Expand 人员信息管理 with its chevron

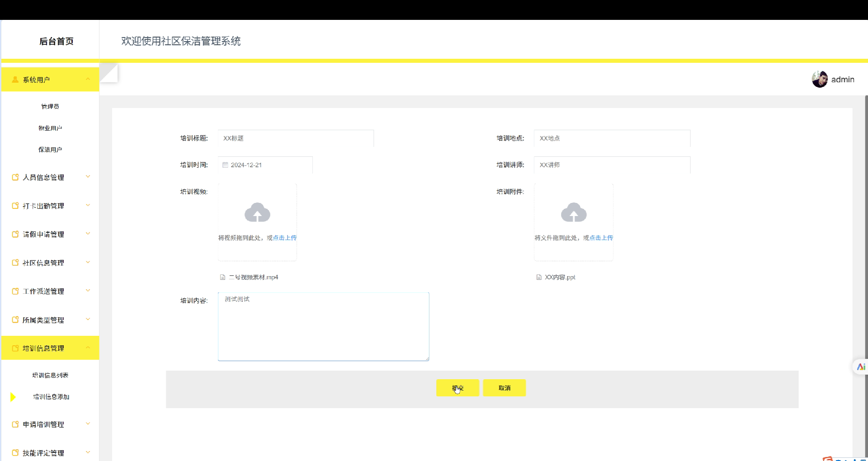click(x=88, y=177)
